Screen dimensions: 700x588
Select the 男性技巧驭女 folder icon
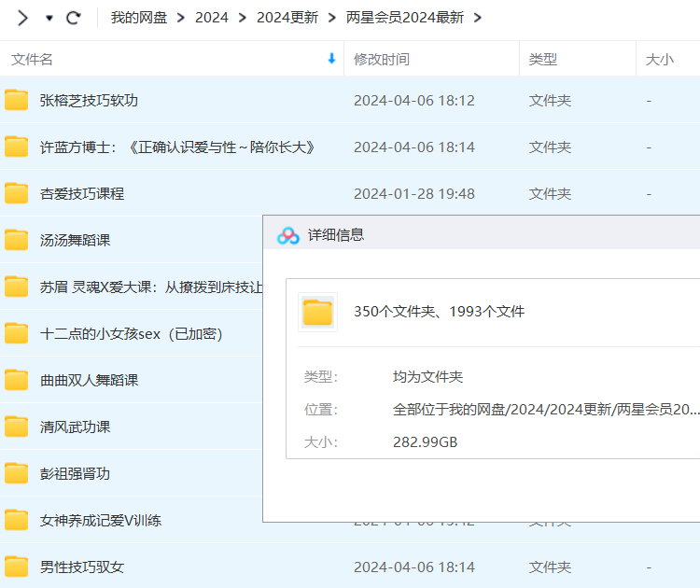(x=17, y=567)
